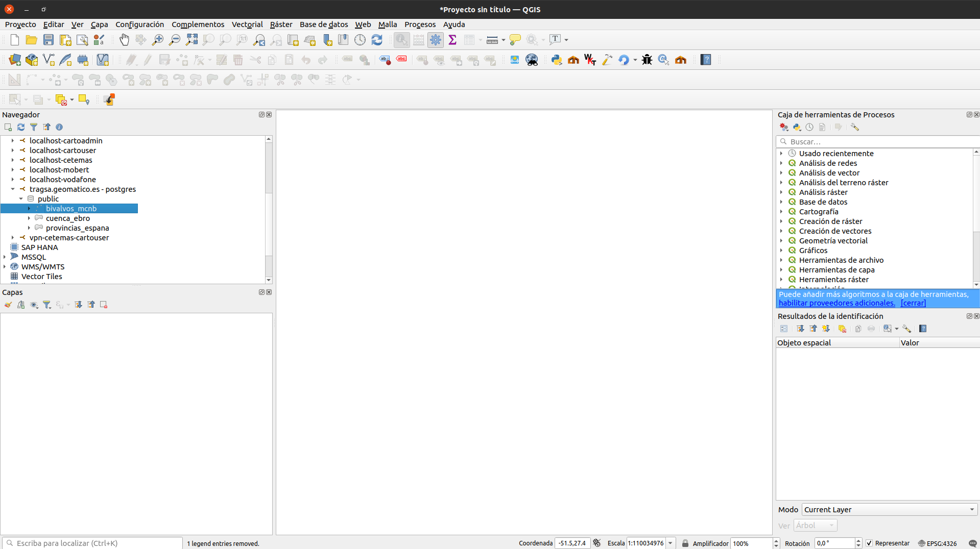
Task: Open the Capa menu
Action: [100, 24]
